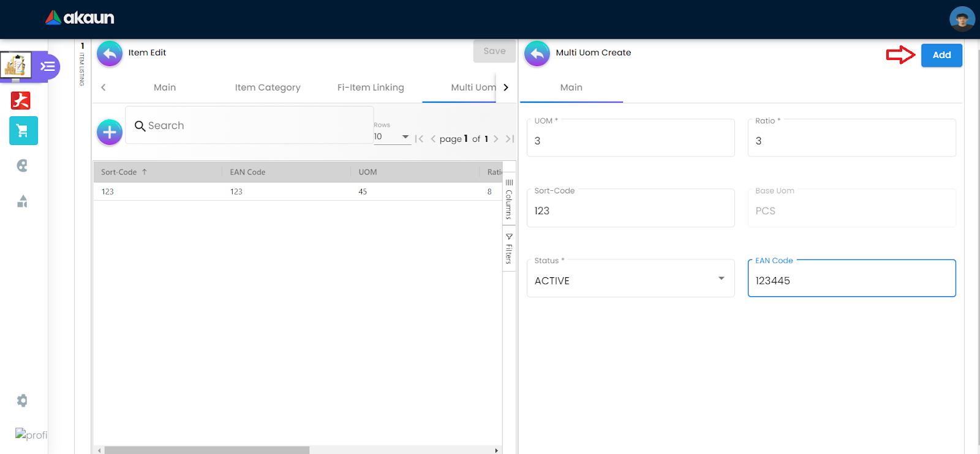This screenshot has width=980, height=454.
Task: Switch to the Item Category tab
Action: click(268, 87)
